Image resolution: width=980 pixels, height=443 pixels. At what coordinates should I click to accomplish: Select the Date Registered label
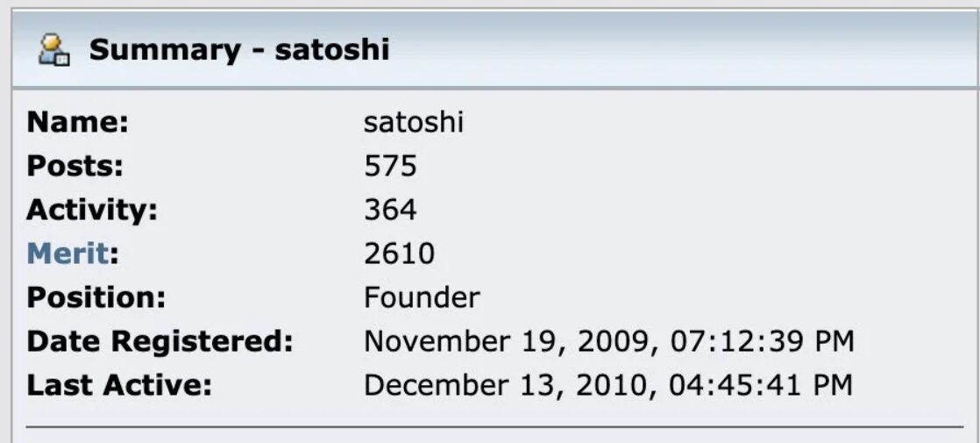(160, 341)
